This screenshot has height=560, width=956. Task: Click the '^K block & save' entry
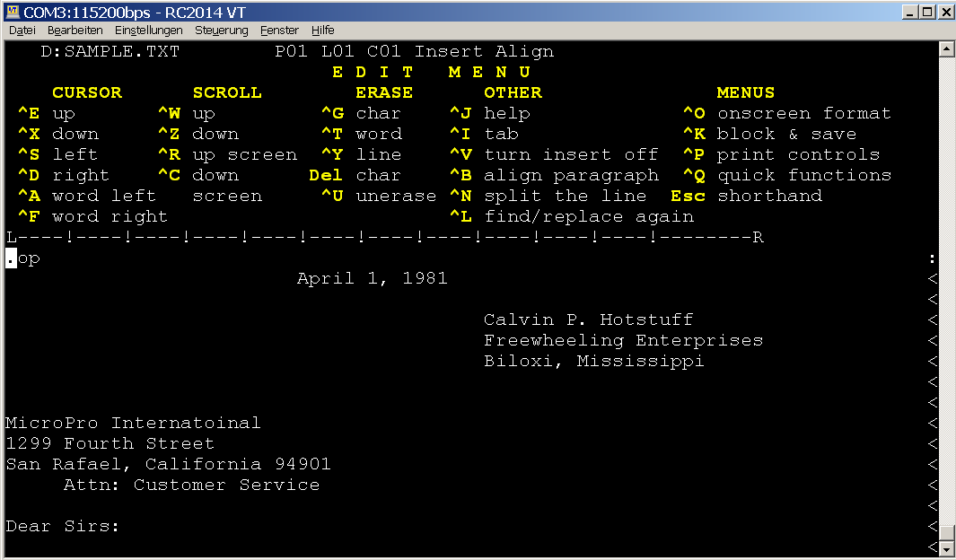[x=769, y=134]
